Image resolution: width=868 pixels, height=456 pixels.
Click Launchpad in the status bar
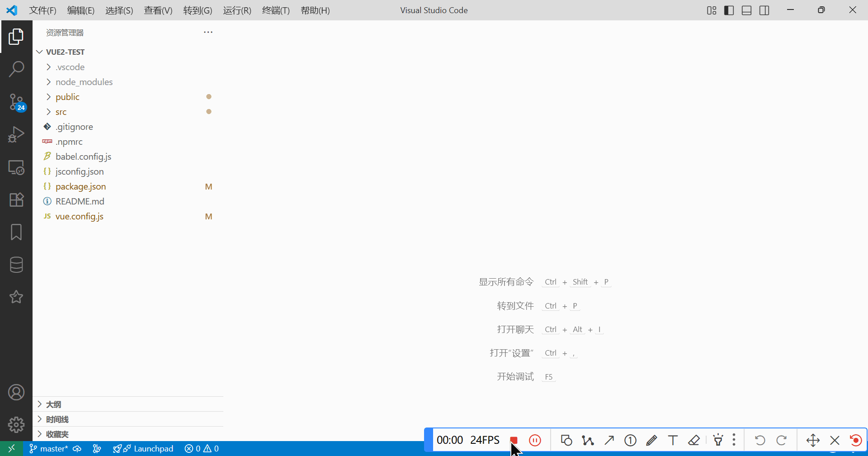[x=143, y=449]
